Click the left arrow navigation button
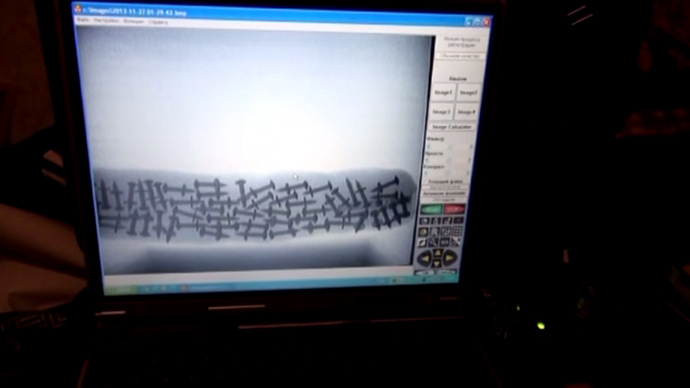The image size is (690, 388). pos(424,258)
